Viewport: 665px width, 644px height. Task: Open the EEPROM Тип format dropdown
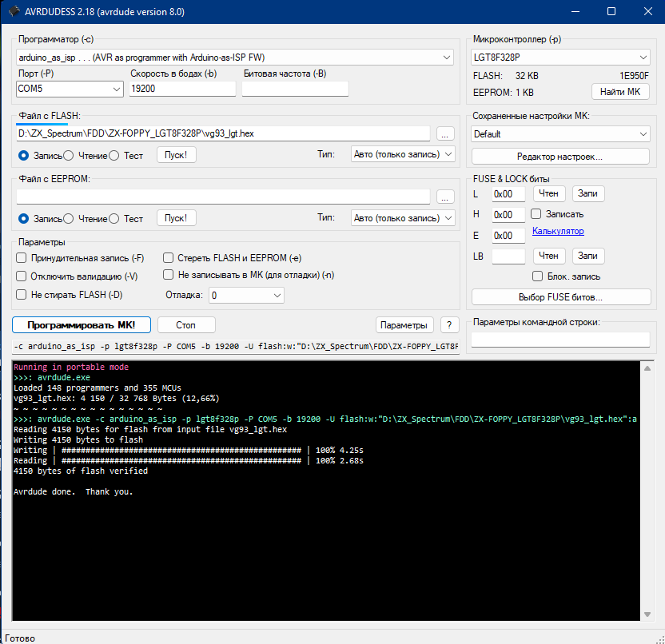pos(403,218)
